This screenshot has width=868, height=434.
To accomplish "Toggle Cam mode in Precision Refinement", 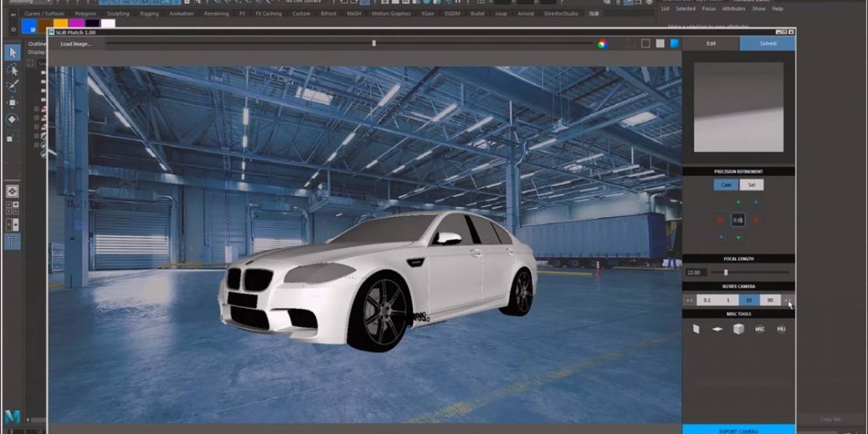I will click(x=726, y=184).
